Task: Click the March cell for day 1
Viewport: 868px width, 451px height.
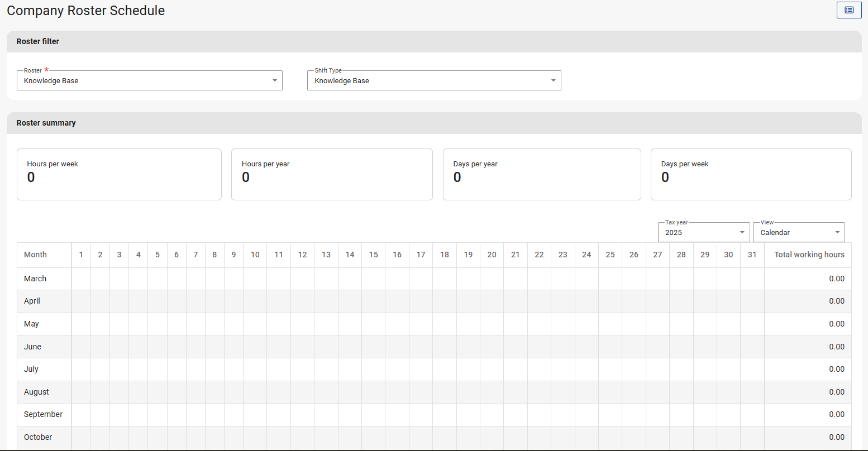Action: pyautogui.click(x=81, y=279)
